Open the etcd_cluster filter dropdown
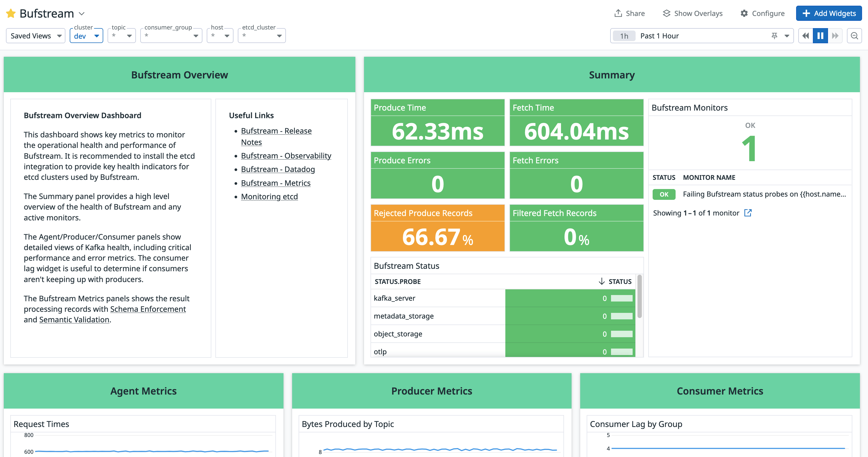Image resolution: width=868 pixels, height=457 pixels. 262,36
